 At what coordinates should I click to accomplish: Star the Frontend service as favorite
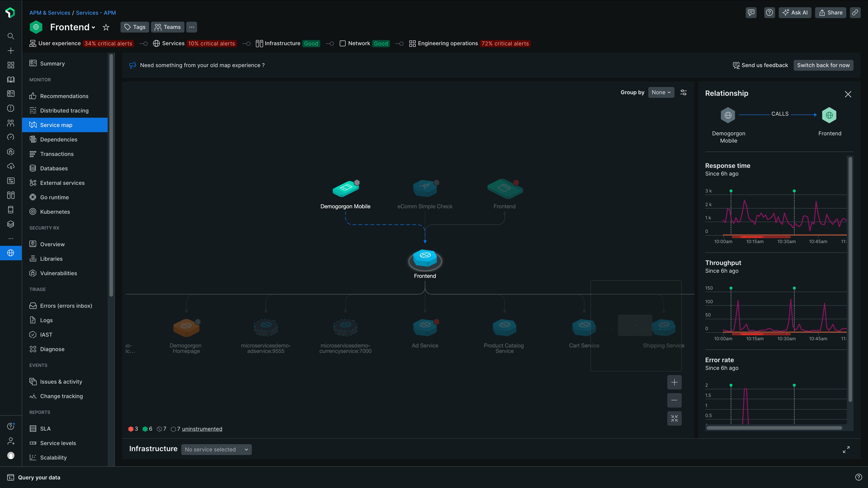pyautogui.click(x=106, y=27)
